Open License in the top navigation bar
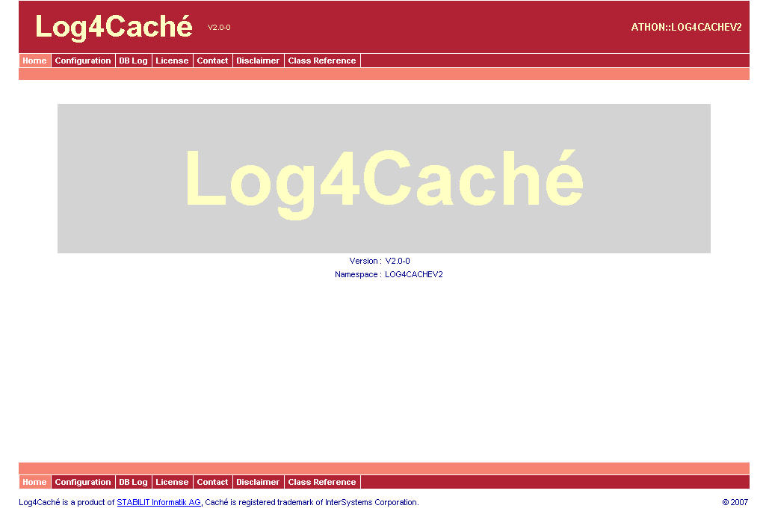 coord(172,61)
